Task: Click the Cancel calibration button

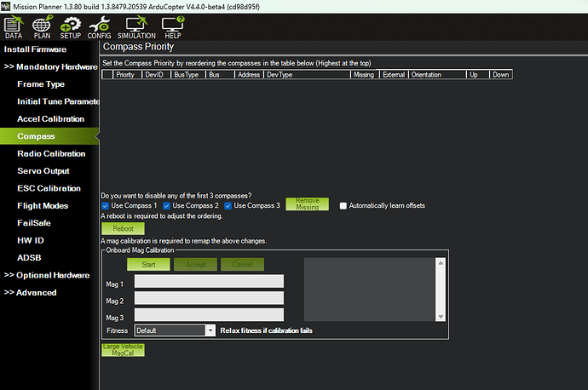Action: point(242,265)
